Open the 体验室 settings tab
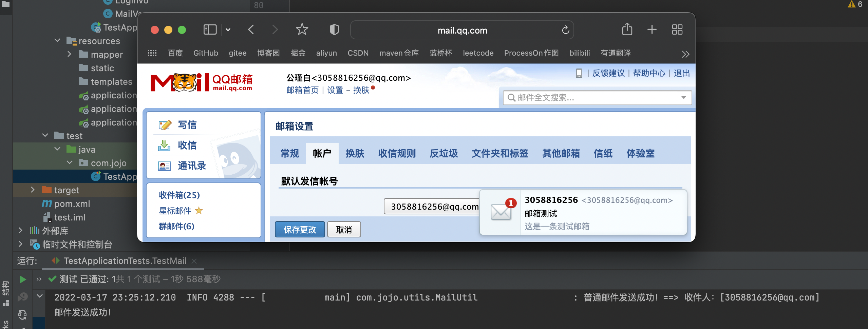 (640, 154)
